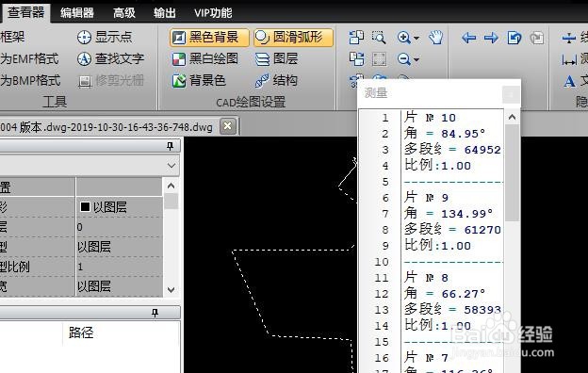
Task: Select the line 片 № 9
Action: click(426, 198)
